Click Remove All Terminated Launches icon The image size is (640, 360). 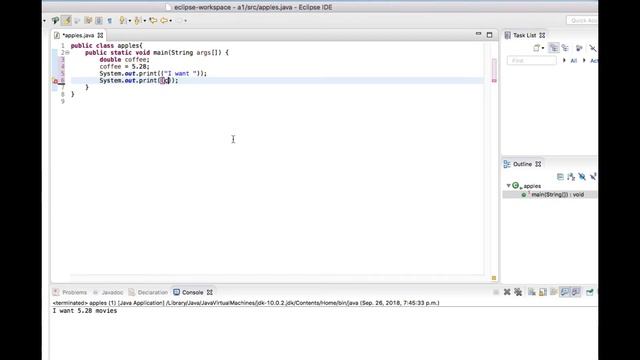pos(518,292)
